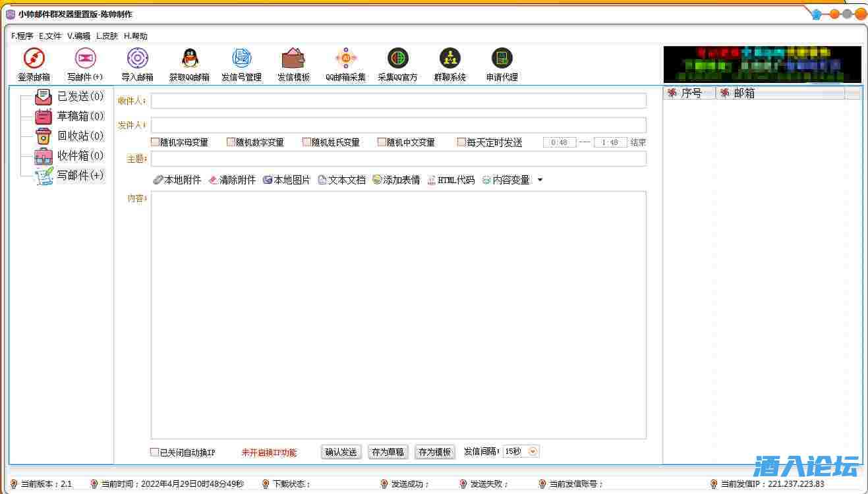Open the 发信模板 template tool
Viewport: 868px width, 494px height.
[293, 63]
